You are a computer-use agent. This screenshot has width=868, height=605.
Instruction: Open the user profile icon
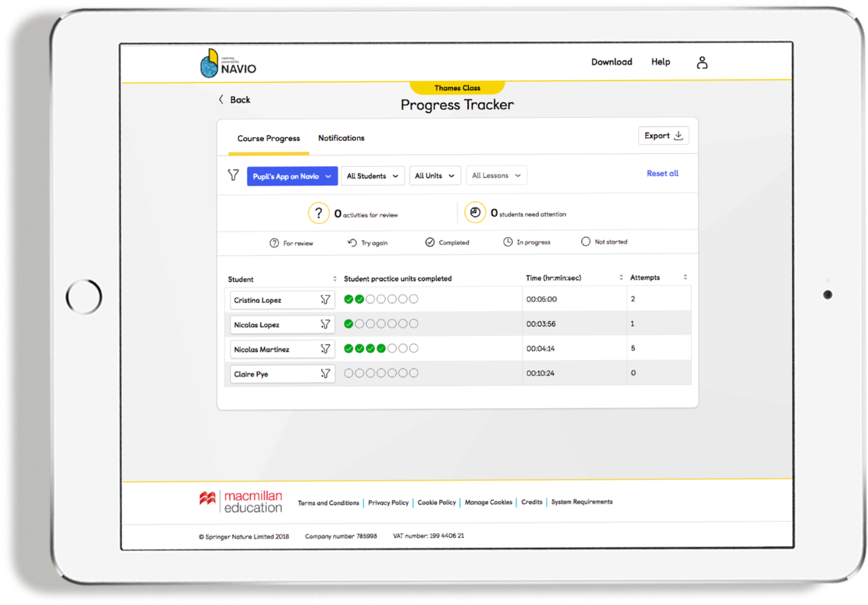tap(703, 62)
